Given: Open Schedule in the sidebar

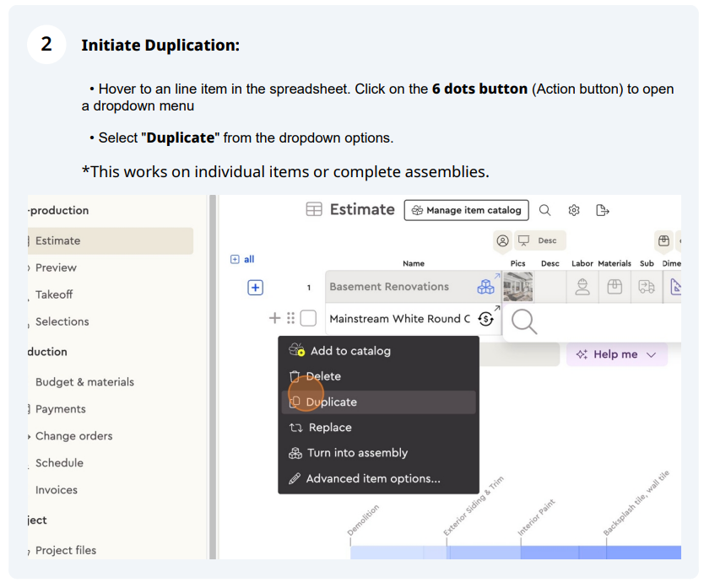Looking at the screenshot, I should click(x=59, y=463).
